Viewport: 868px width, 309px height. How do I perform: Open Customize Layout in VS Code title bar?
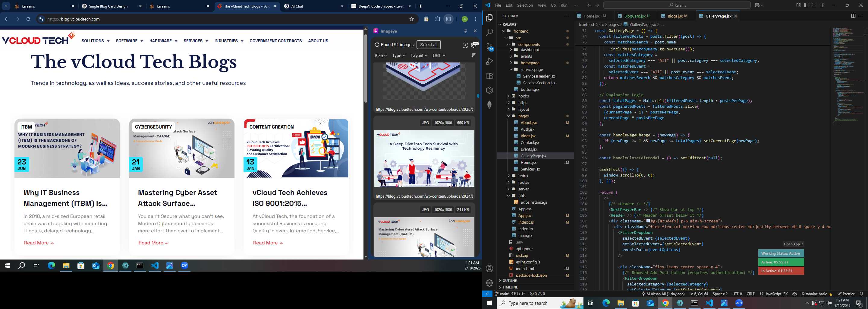point(798,5)
